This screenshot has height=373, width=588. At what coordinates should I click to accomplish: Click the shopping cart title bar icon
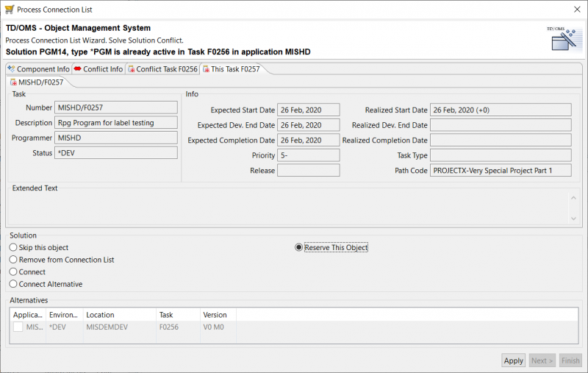pos(8,9)
